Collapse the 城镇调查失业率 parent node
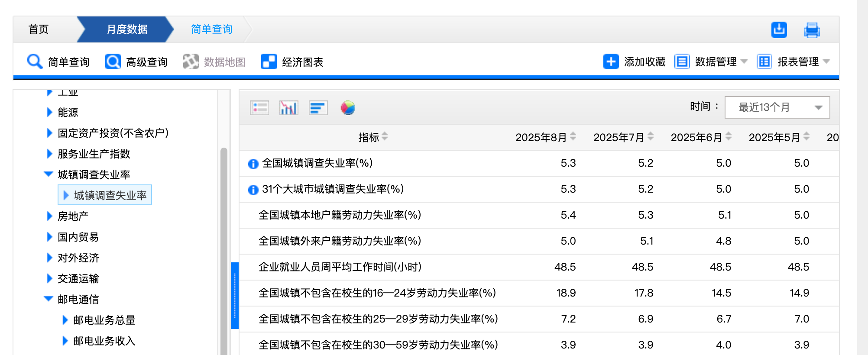Screen dimensions: 868x355 (49, 174)
